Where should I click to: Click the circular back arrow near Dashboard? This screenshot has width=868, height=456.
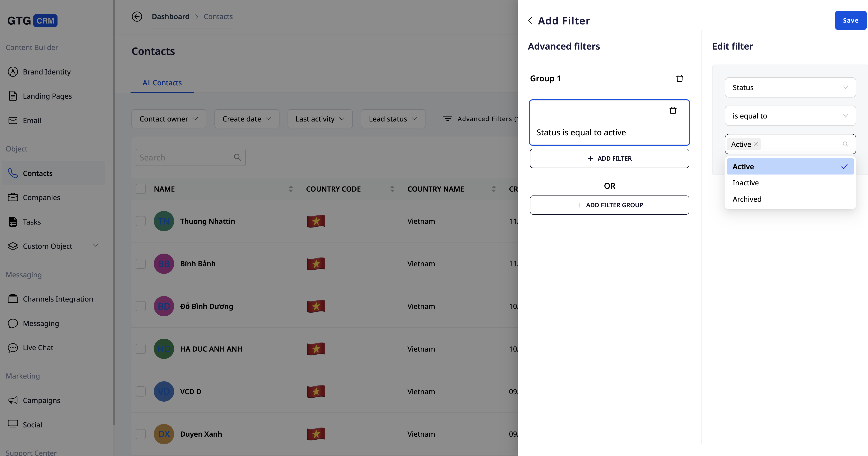coord(137,17)
